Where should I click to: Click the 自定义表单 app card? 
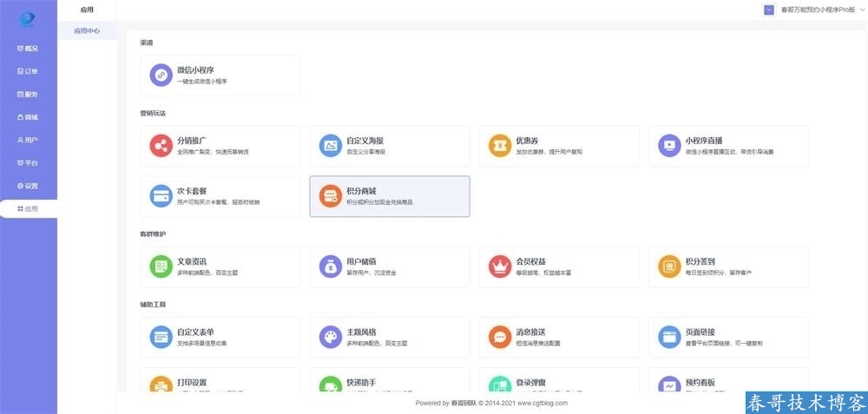pyautogui.click(x=220, y=337)
